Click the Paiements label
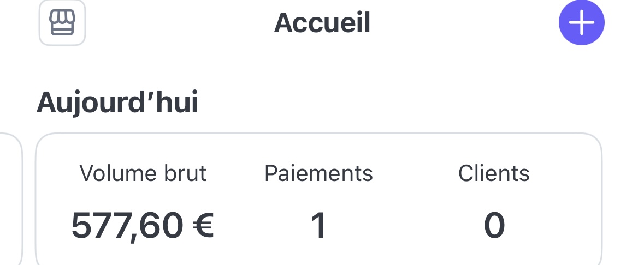The image size is (644, 265). pos(318,173)
